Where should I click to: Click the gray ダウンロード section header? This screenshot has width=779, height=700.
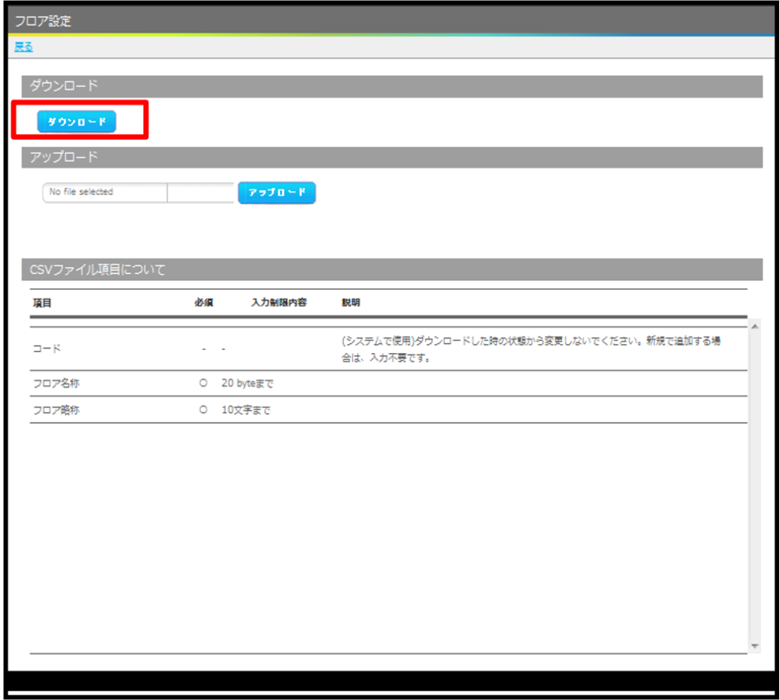tap(392, 86)
